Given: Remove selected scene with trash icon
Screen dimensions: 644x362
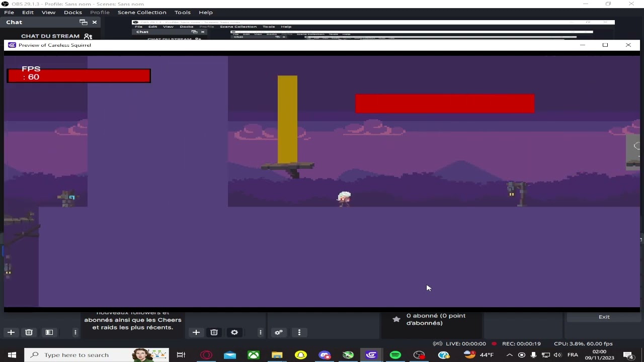Looking at the screenshot, I should 29,332.
